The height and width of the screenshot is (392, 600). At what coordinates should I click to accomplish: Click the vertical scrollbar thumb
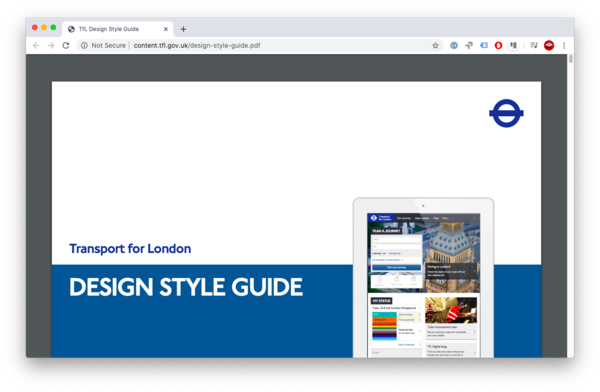[571, 59]
